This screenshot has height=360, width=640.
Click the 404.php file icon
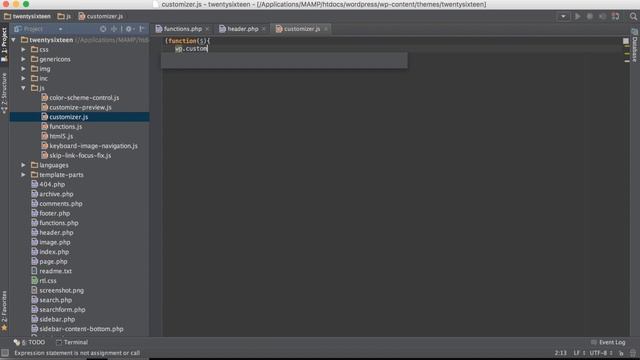[x=35, y=184]
